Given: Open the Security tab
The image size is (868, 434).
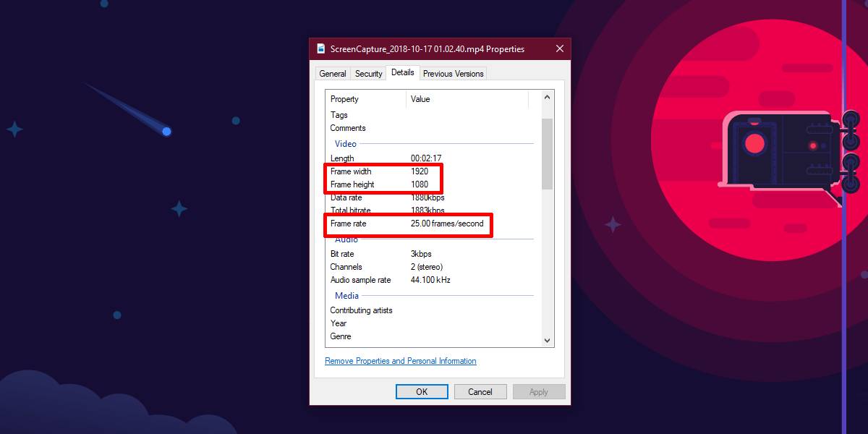Looking at the screenshot, I should tap(368, 73).
